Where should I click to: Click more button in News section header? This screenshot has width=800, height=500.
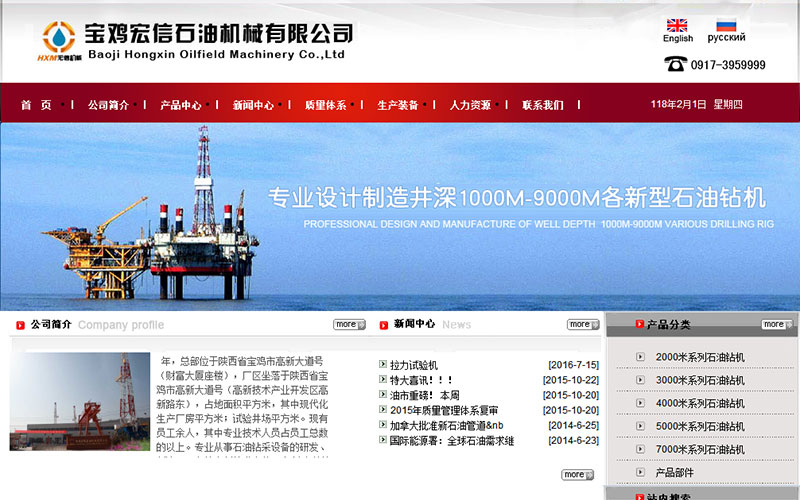point(583,324)
